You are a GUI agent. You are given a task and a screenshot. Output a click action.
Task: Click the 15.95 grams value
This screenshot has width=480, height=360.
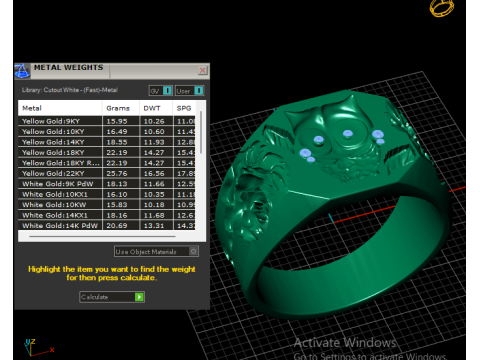pyautogui.click(x=117, y=121)
